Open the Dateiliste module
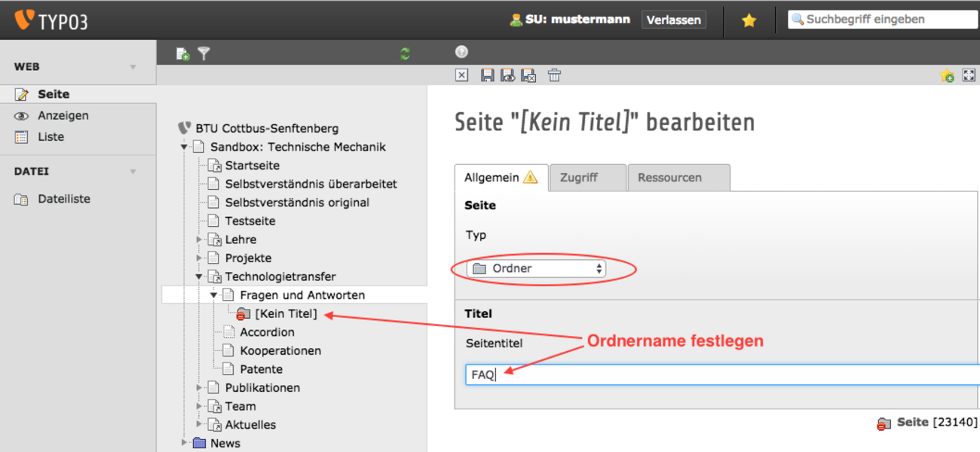 pos(64,200)
